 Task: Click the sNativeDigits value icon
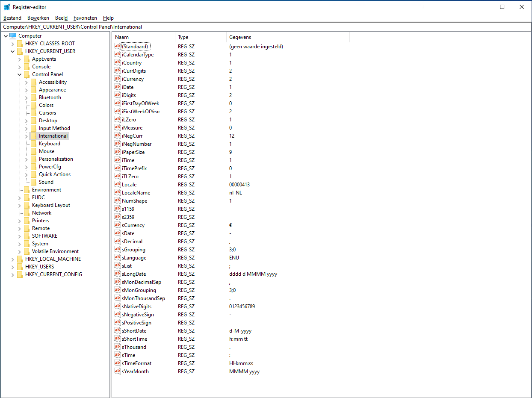tap(118, 306)
